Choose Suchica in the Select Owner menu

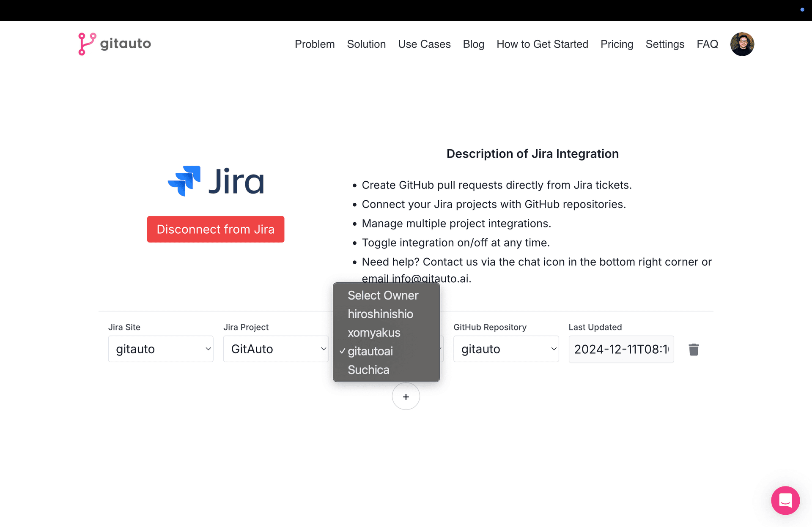368,369
